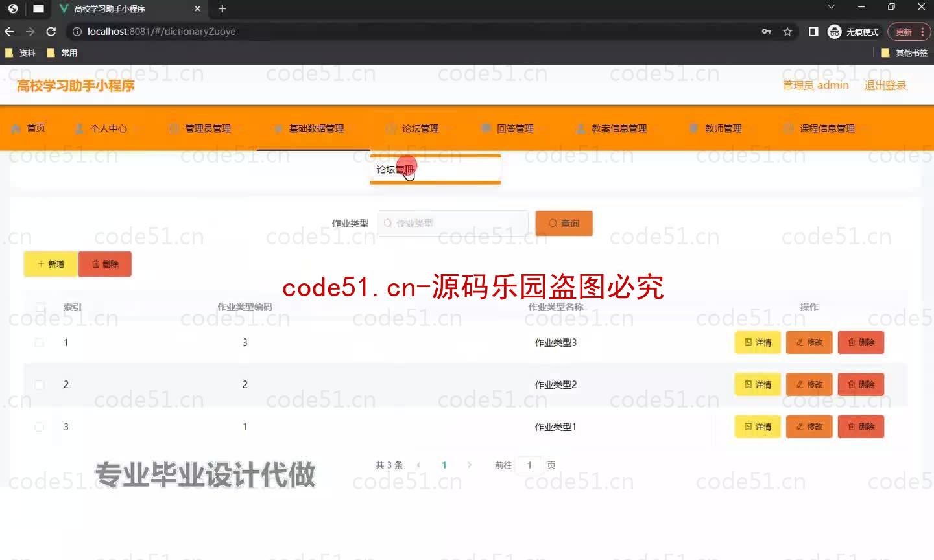Go forward with the browser forward arrow

[x=30, y=31]
